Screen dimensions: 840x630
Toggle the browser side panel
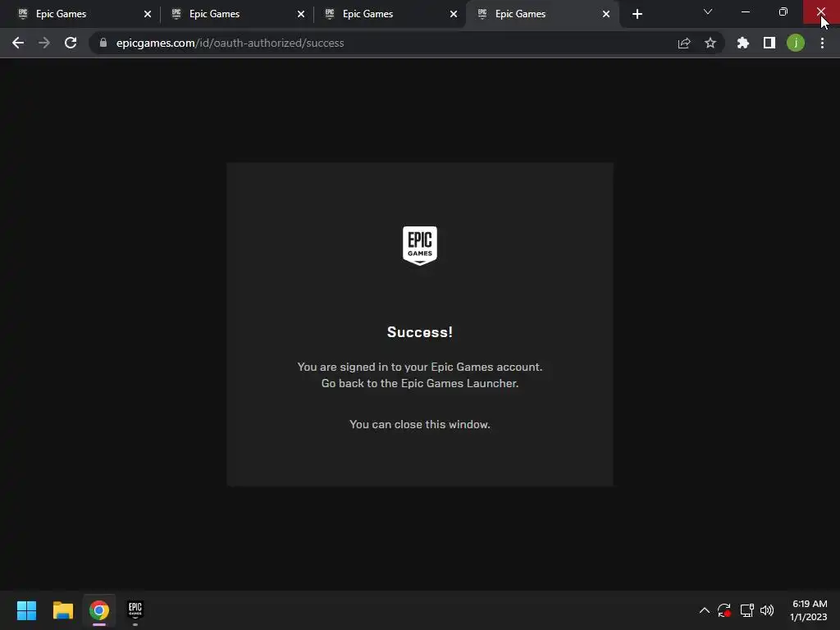[769, 43]
